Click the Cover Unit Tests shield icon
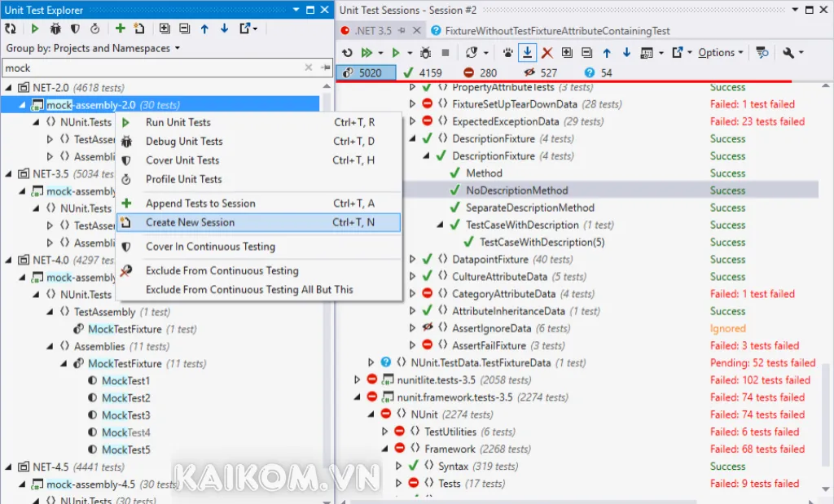 tap(74, 27)
